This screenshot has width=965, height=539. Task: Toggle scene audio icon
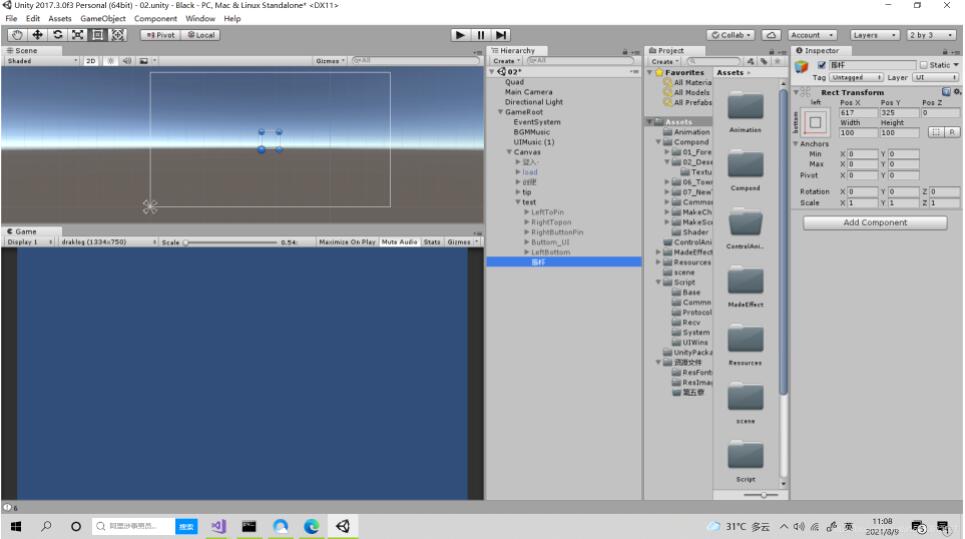click(x=127, y=61)
